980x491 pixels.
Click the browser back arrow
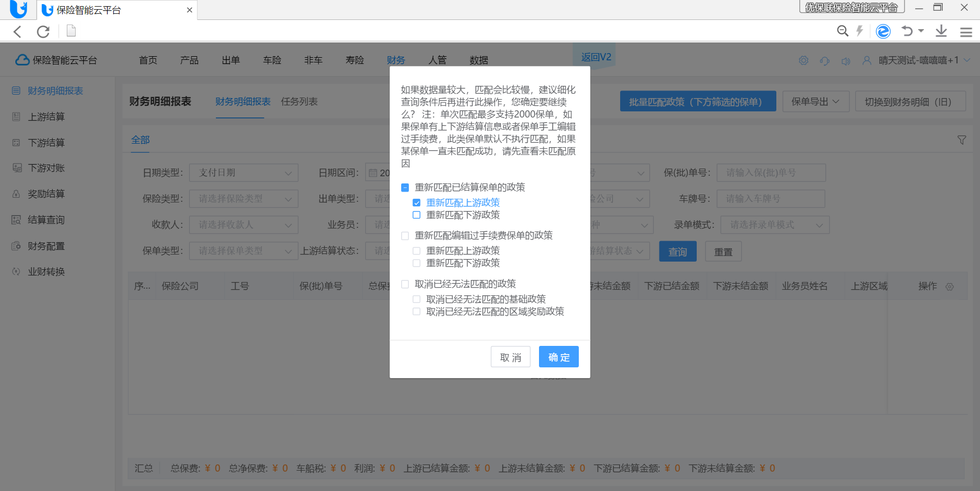(17, 32)
